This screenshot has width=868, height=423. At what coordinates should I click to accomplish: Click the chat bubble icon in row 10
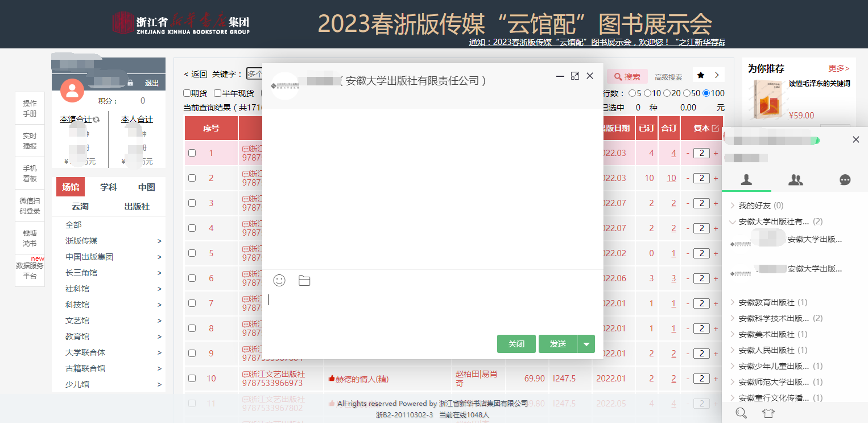246,374
